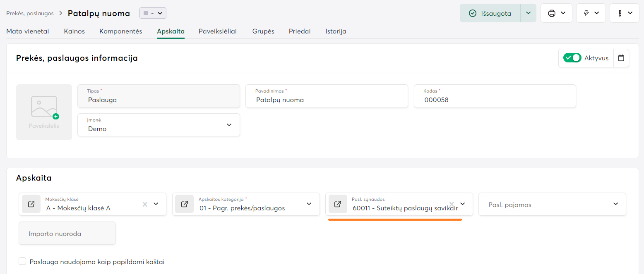The width and height of the screenshot is (644, 274).
Task: Check 'Paslauga naudojama kaip papildomi kaštai'
Action: coord(23,262)
